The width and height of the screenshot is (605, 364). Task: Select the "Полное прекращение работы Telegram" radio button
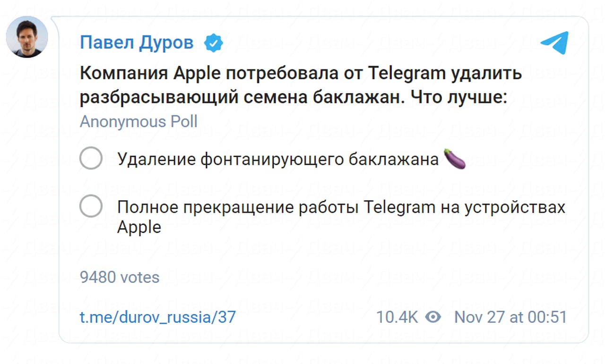pyautogui.click(x=91, y=206)
